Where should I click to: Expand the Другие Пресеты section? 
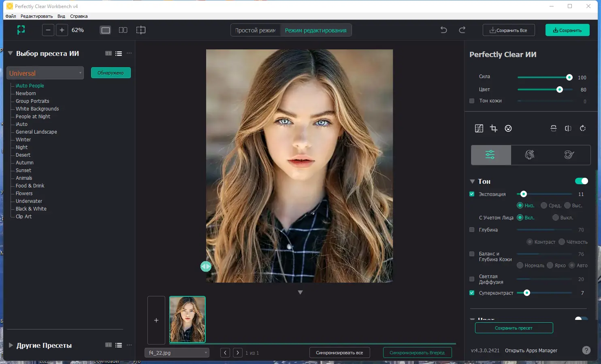pyautogui.click(x=11, y=345)
